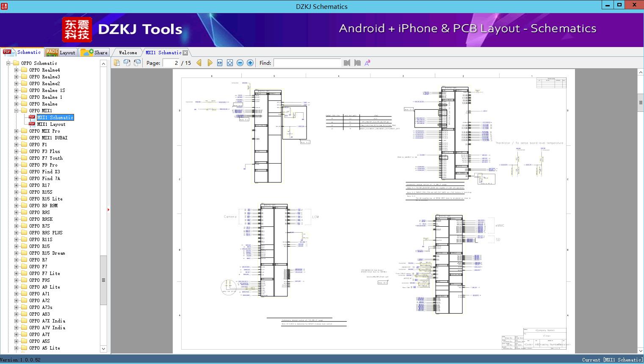Expand the OPPO MIX Pro folder
This screenshot has width=644, height=364.
[x=17, y=131]
